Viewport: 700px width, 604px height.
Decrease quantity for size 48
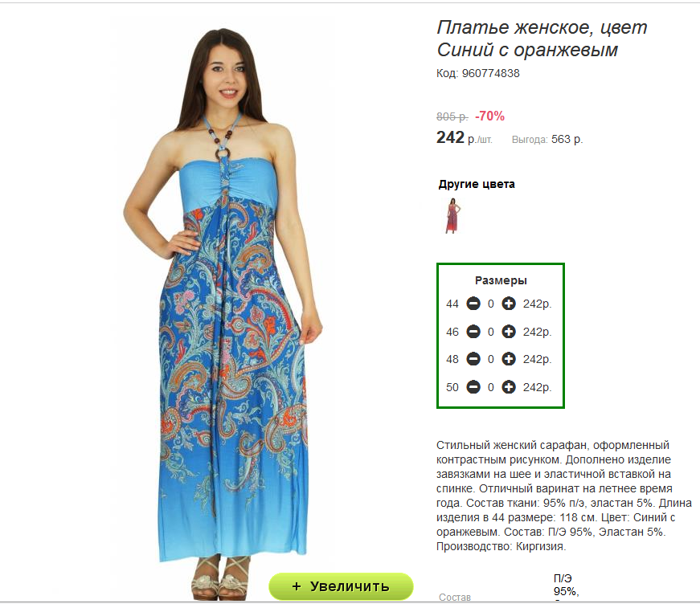point(473,359)
